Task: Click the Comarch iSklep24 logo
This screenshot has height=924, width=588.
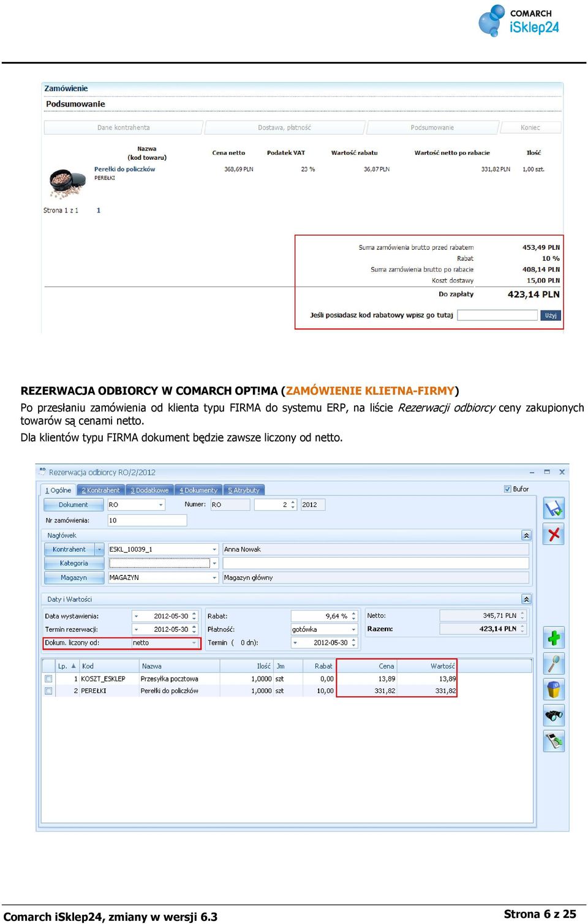Action: coord(519,21)
